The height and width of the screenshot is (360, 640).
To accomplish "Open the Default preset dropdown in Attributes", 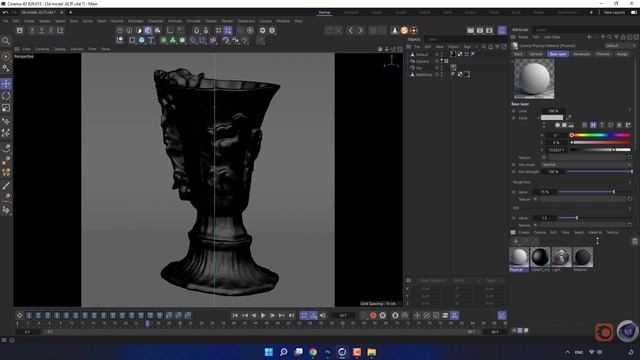I will (620, 46).
